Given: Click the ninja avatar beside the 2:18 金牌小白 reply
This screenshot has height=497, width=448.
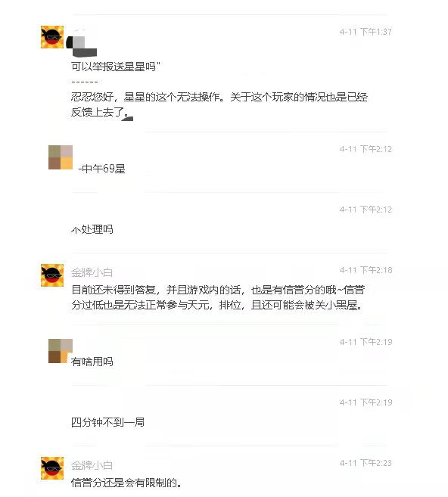Looking at the screenshot, I should pos(52,275).
